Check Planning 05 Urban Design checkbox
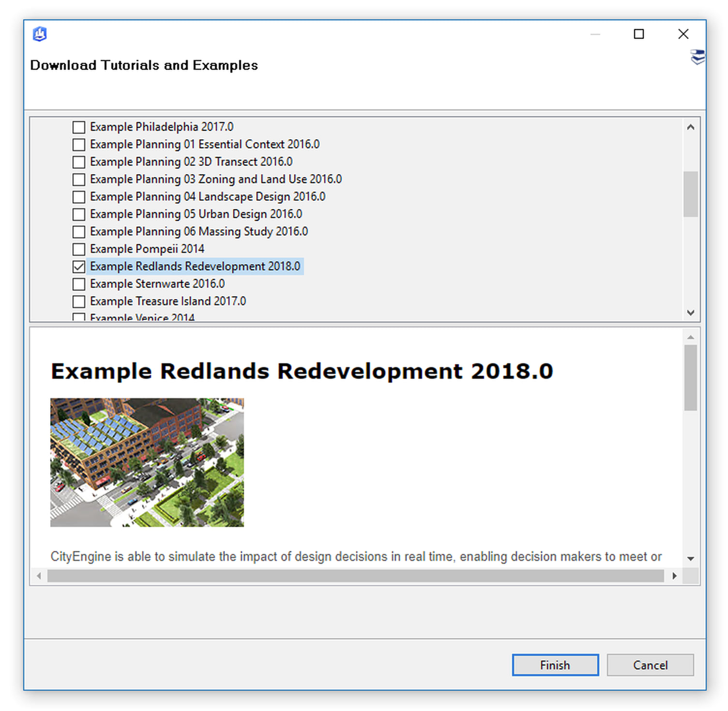Viewport: 728px width, 711px height. pos(78,214)
